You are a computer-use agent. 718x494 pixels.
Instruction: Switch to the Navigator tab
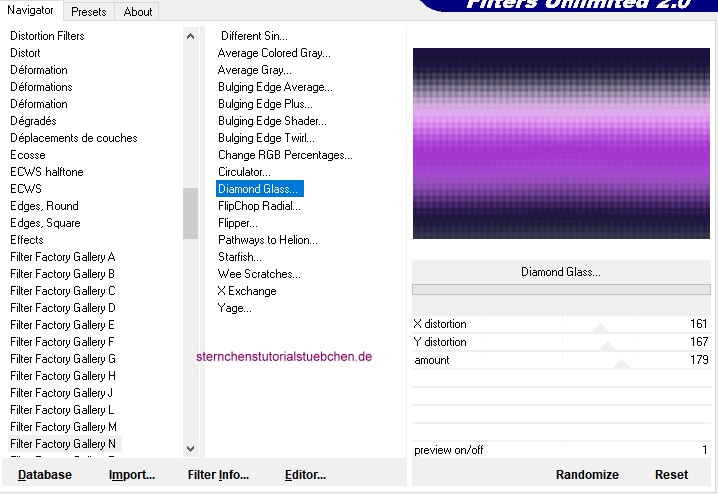click(30, 10)
